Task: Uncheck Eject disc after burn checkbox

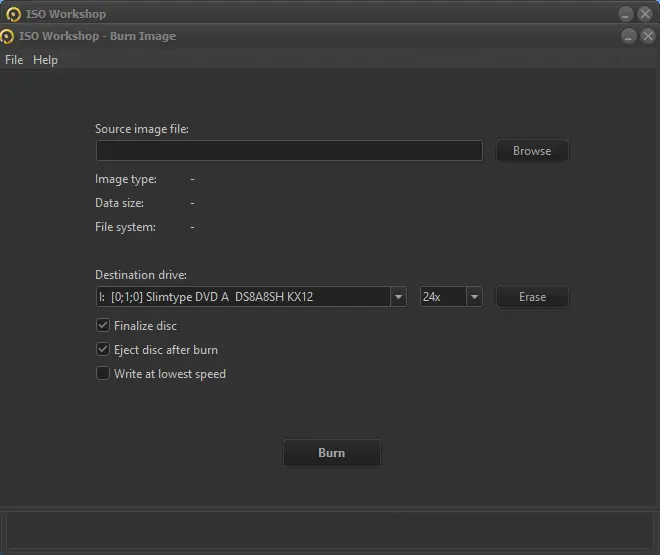Action: (x=103, y=349)
